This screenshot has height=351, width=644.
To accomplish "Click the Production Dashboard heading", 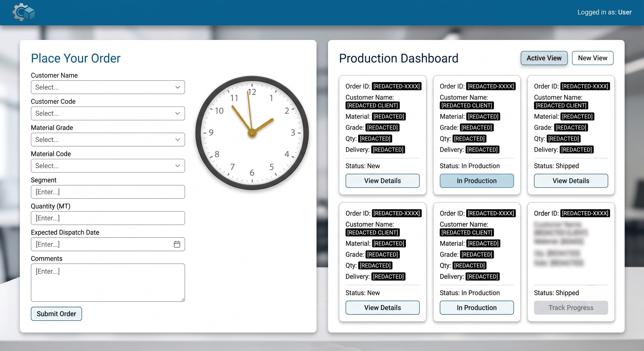I will coord(399,58).
